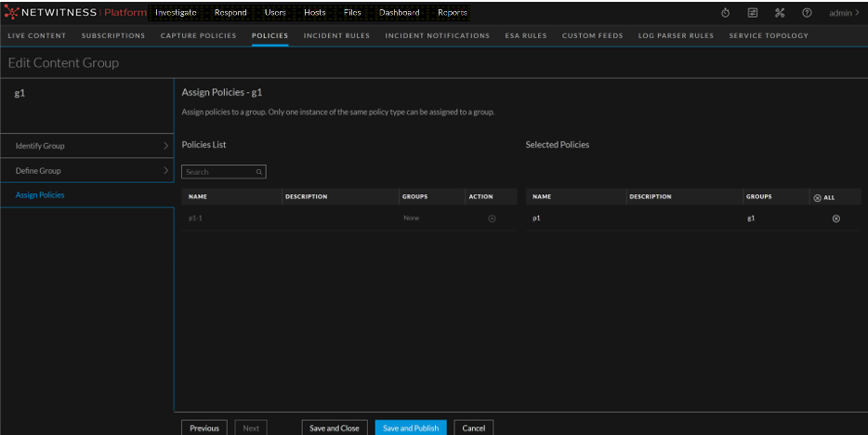The height and width of the screenshot is (435, 868).
Task: Add policy p1-1 using action icon
Action: pyautogui.click(x=492, y=218)
